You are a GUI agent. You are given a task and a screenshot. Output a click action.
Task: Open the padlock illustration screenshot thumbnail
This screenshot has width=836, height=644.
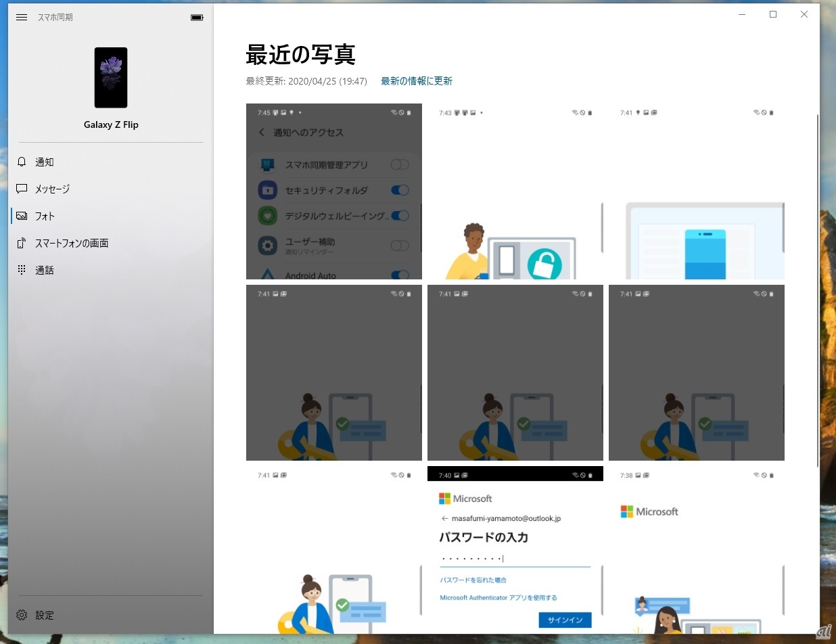point(515,191)
